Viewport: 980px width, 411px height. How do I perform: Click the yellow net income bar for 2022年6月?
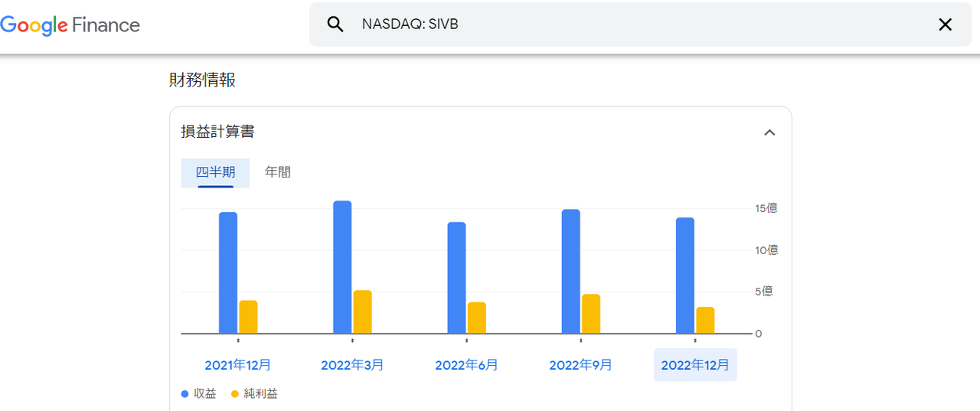(477, 318)
